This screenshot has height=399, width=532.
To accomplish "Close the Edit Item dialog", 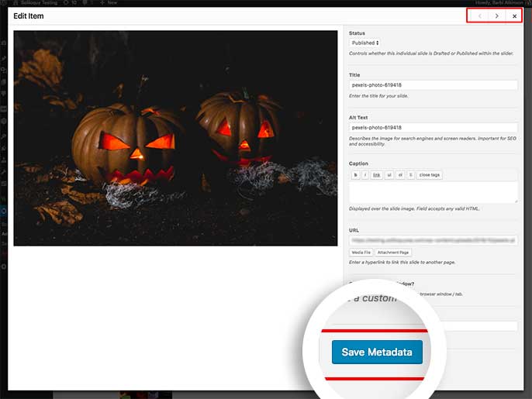I will (x=514, y=16).
